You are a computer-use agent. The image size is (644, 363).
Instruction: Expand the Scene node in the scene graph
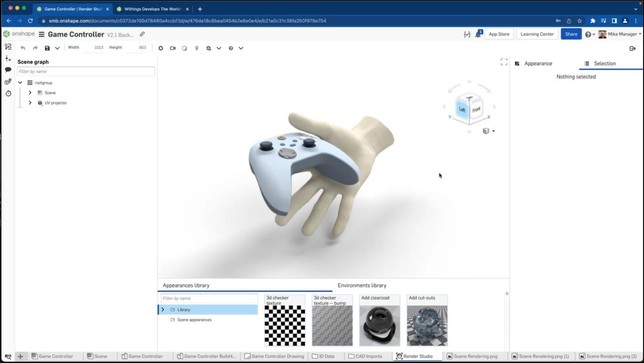click(x=30, y=92)
